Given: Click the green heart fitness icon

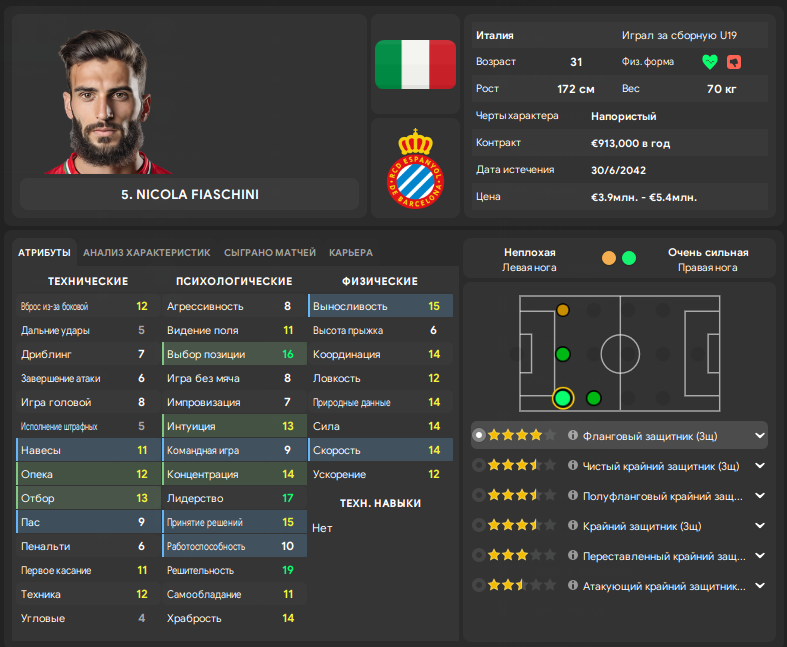Looking at the screenshot, I should pos(710,62).
